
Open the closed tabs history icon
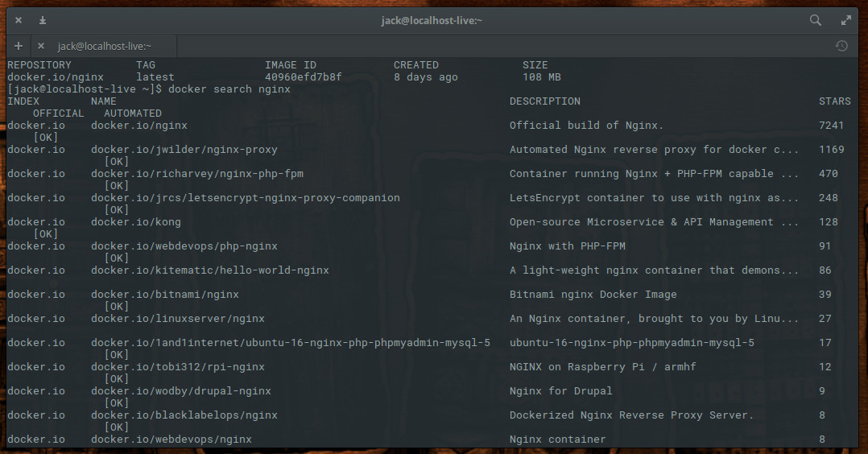tap(841, 46)
